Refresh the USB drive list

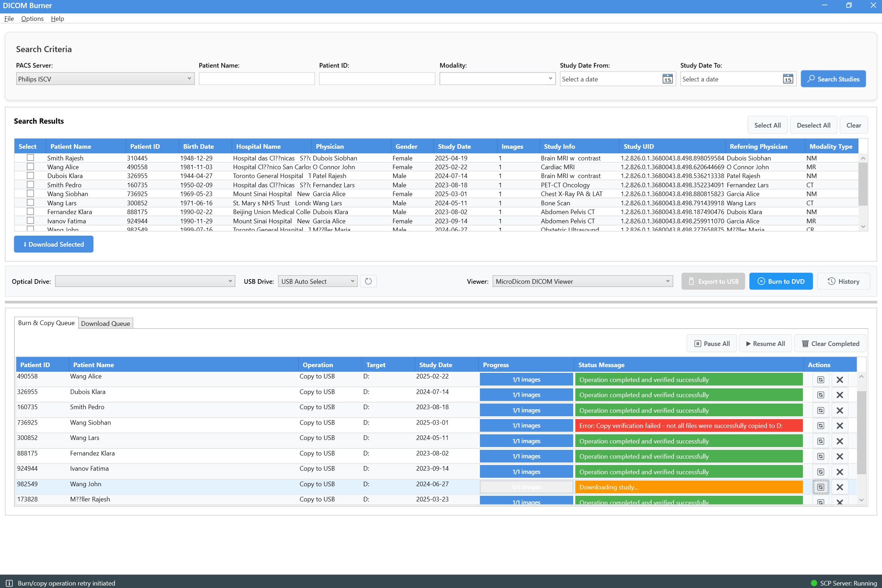(x=368, y=281)
